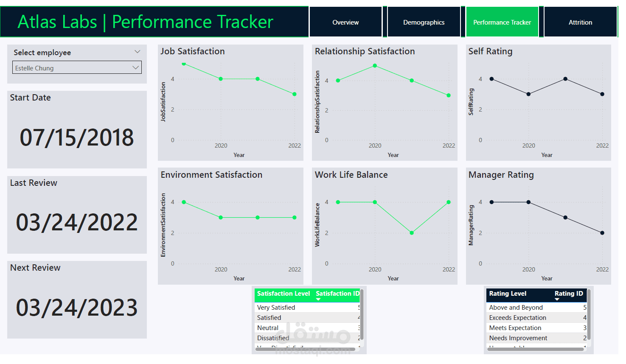
Task: Switch to the Demographics tab
Action: [424, 22]
